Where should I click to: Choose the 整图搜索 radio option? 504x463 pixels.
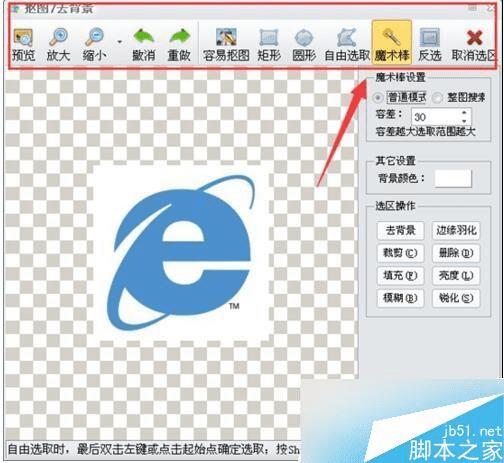[437, 98]
